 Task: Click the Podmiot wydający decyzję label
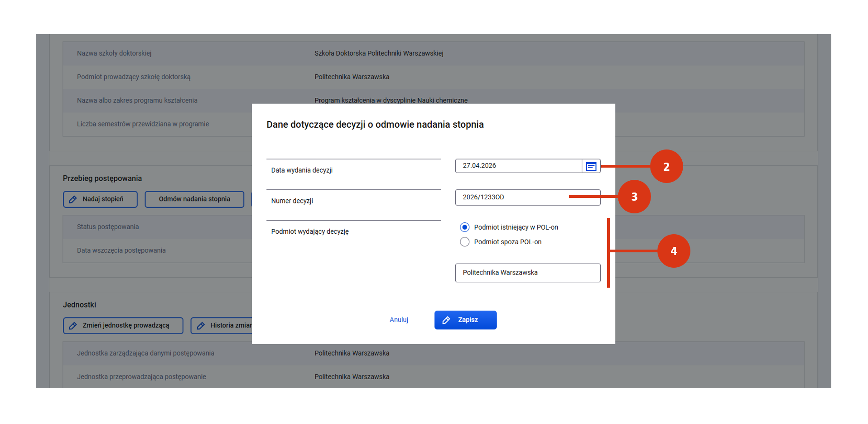(x=310, y=231)
